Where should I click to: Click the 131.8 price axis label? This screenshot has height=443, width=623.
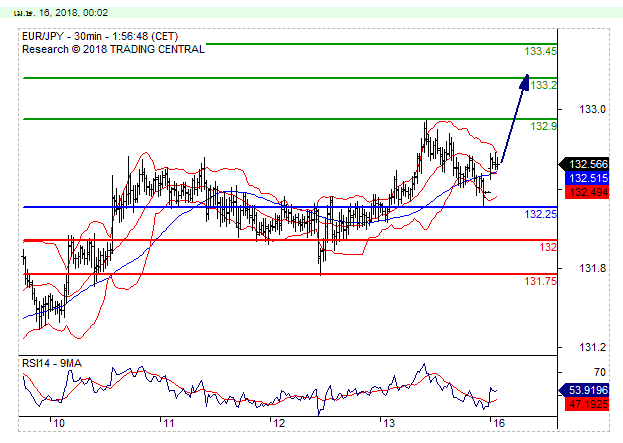click(592, 269)
